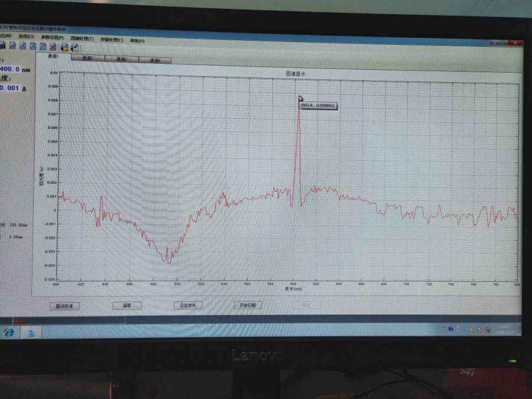Click the yellow and black toolbar icon
Image resolution: width=532 pixels, height=399 pixels.
click(64, 47)
